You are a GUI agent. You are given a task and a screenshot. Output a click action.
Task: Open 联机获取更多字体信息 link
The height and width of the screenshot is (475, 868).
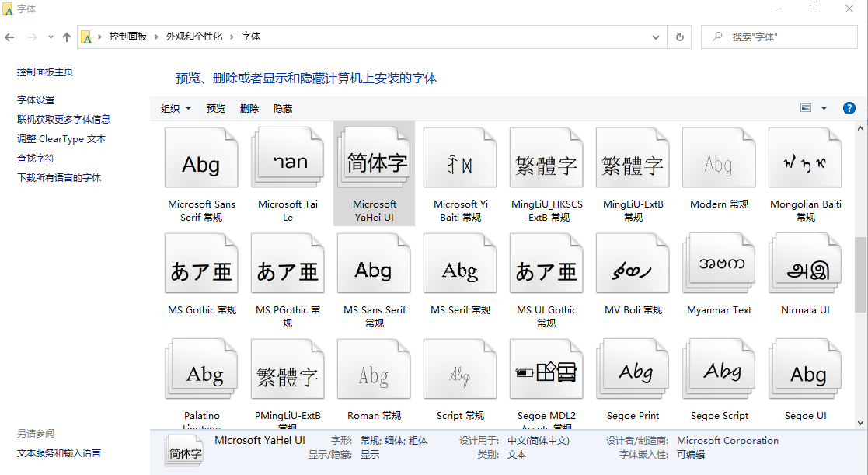pyautogui.click(x=64, y=120)
